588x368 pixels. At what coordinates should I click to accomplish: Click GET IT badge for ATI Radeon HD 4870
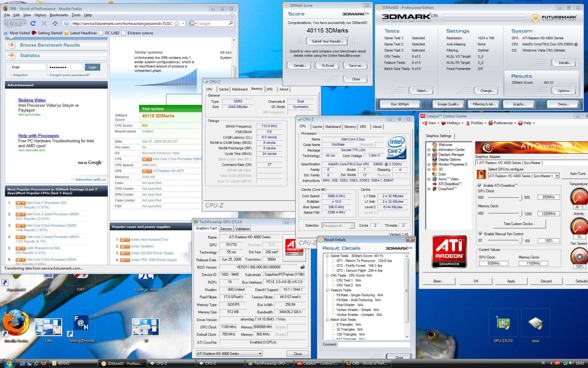(x=147, y=171)
